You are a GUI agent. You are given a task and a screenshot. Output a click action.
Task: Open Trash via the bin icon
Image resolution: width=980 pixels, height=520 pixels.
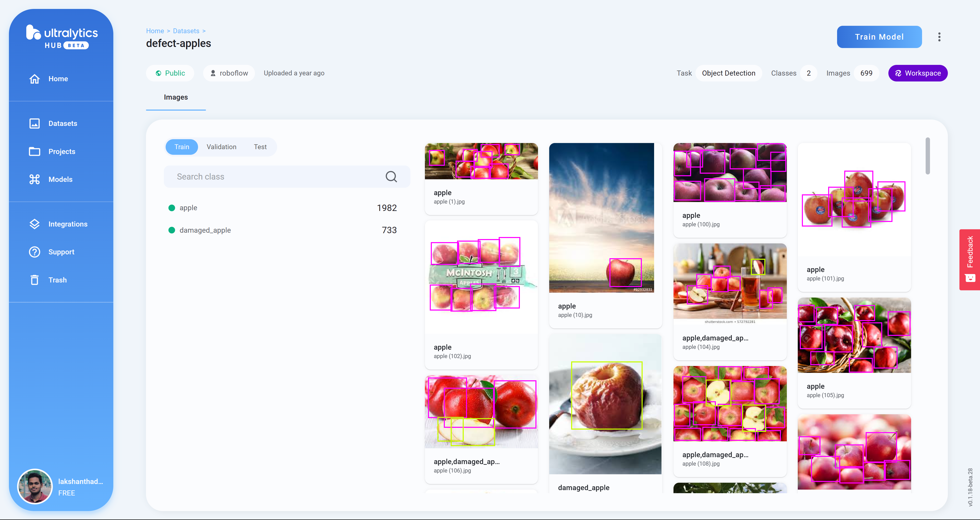pos(35,280)
